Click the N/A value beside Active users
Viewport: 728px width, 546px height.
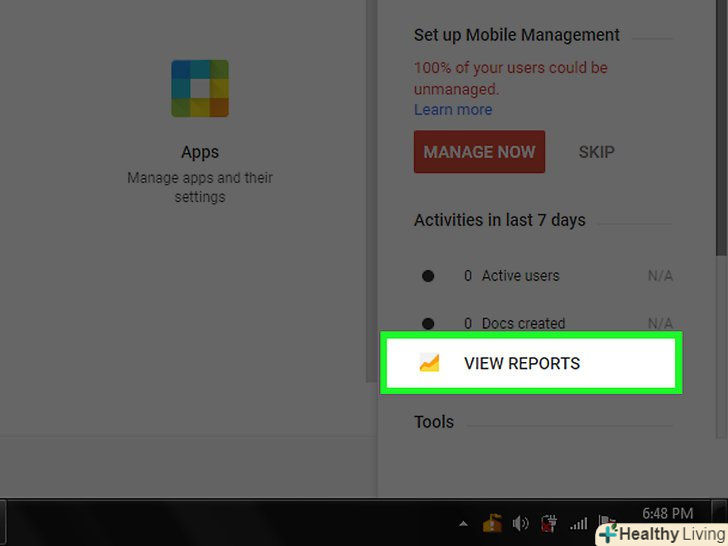pyautogui.click(x=660, y=276)
